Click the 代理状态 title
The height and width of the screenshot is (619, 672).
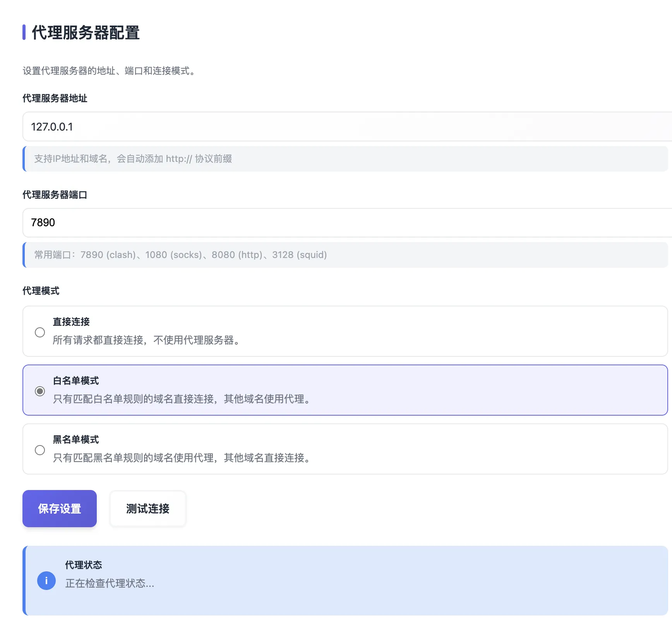[x=84, y=565]
